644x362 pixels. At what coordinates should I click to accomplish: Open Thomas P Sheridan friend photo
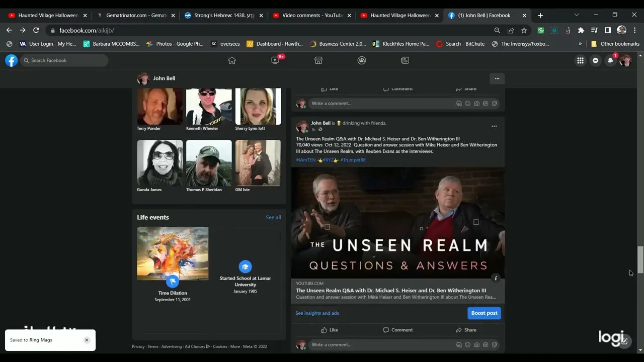(x=209, y=163)
